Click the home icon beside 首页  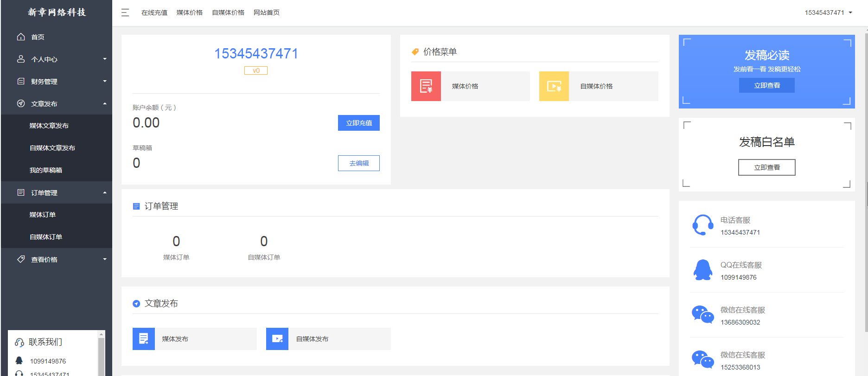(x=21, y=37)
